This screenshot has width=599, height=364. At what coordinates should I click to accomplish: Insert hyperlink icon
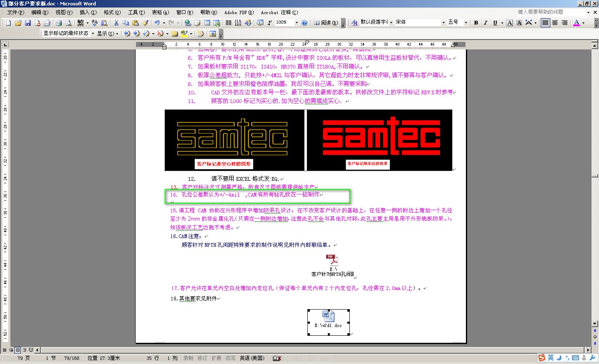[x=188, y=23]
